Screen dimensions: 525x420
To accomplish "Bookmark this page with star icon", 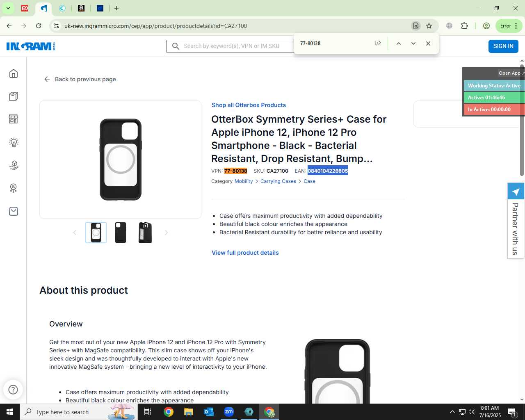I will click(x=429, y=26).
